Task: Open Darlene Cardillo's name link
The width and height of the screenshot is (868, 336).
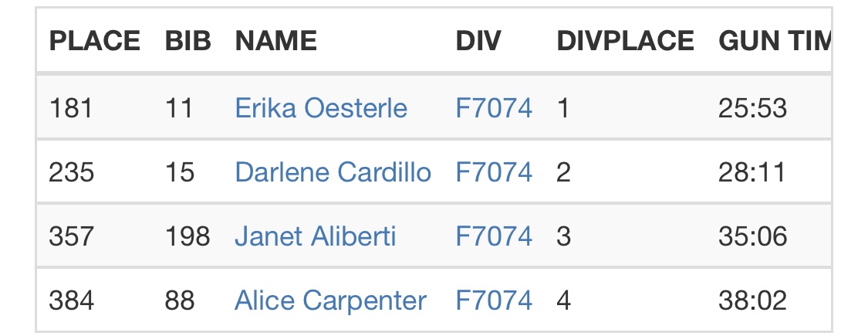Action: point(333,171)
